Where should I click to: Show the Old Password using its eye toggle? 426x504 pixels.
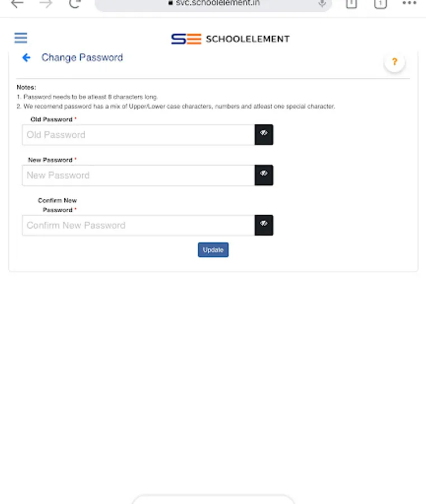[x=264, y=134]
